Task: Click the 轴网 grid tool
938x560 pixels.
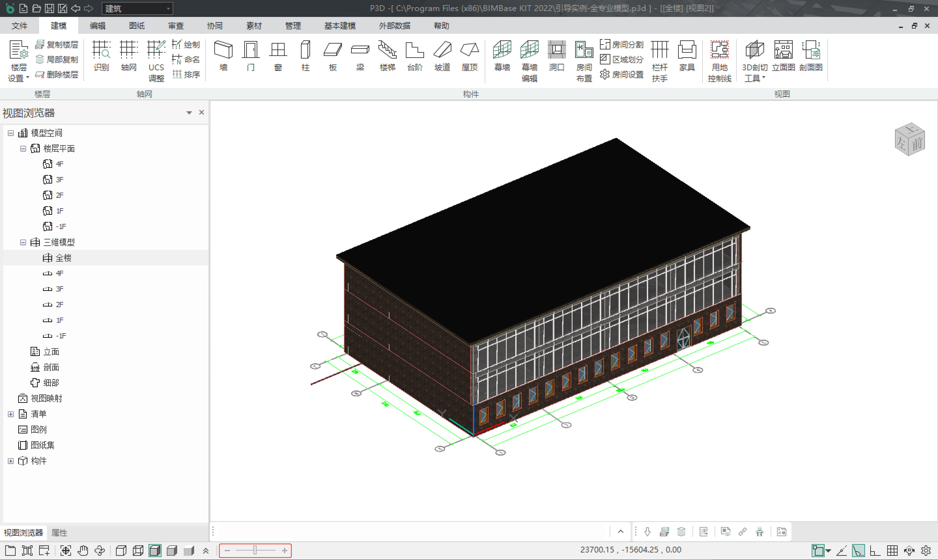Action: pyautogui.click(x=128, y=55)
